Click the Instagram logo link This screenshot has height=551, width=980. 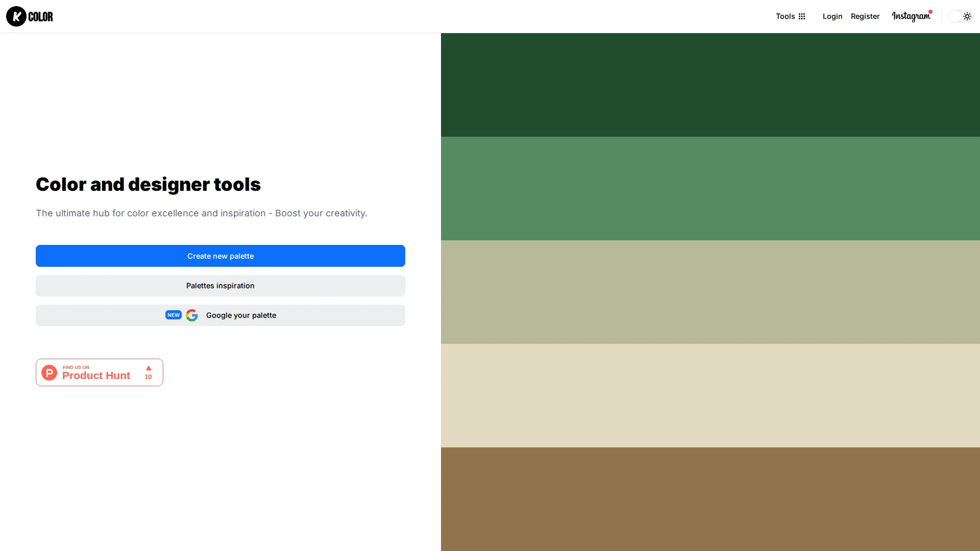click(x=911, y=16)
